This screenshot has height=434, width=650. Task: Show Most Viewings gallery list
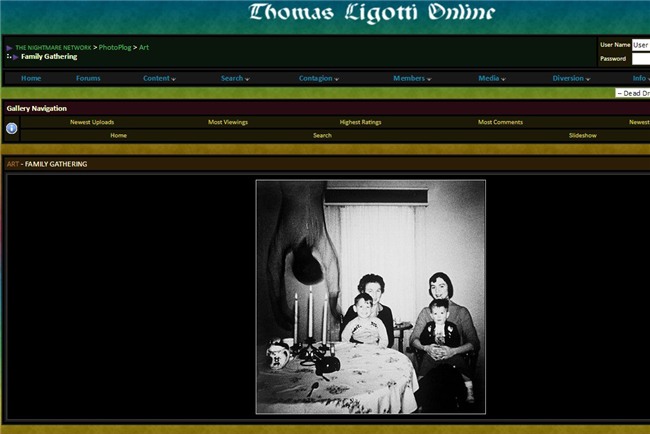coord(228,122)
